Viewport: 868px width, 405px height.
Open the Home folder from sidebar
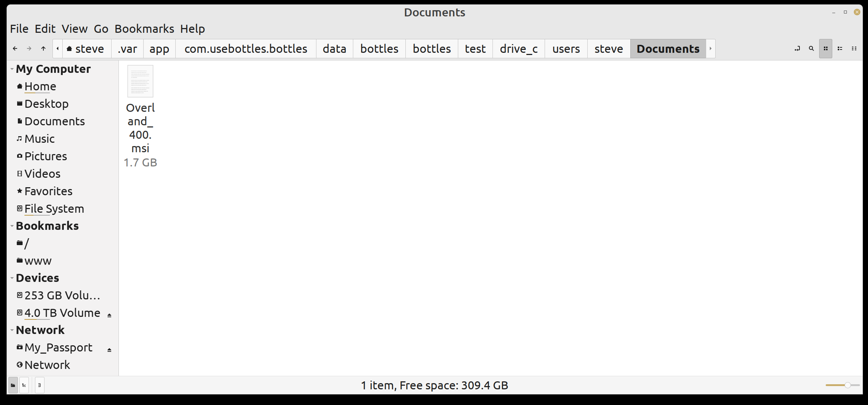[x=40, y=86]
